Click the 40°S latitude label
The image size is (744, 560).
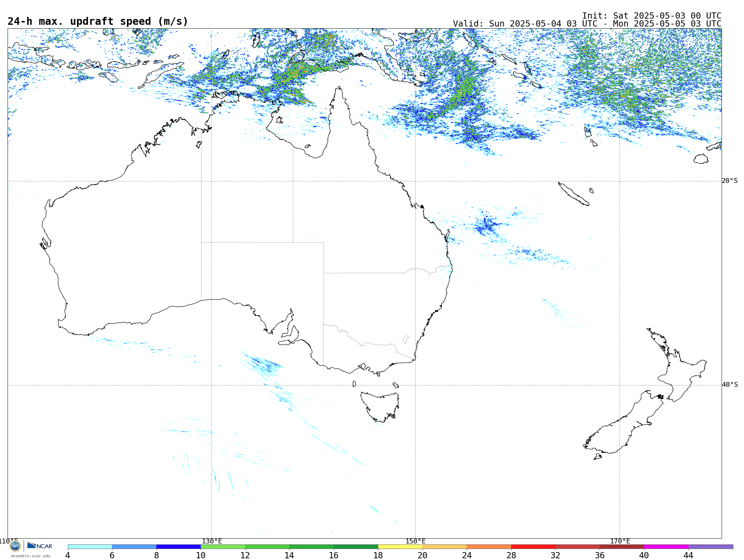[730, 385]
